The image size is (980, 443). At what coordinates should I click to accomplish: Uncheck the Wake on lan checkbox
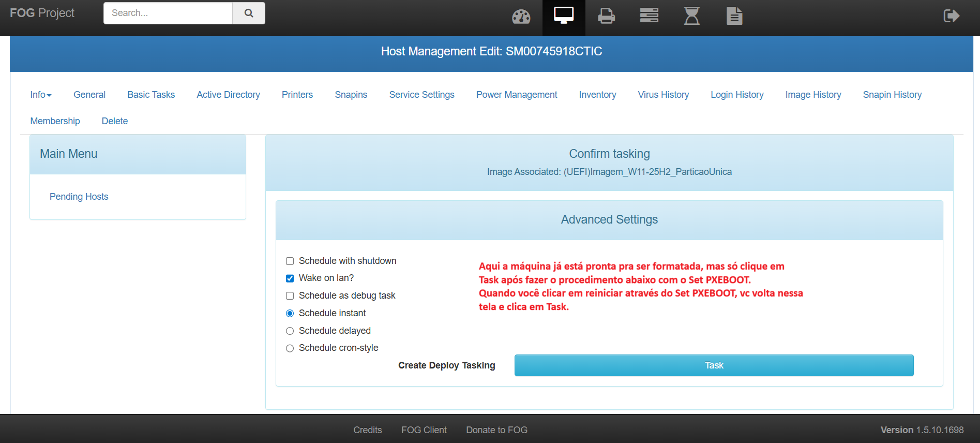290,278
